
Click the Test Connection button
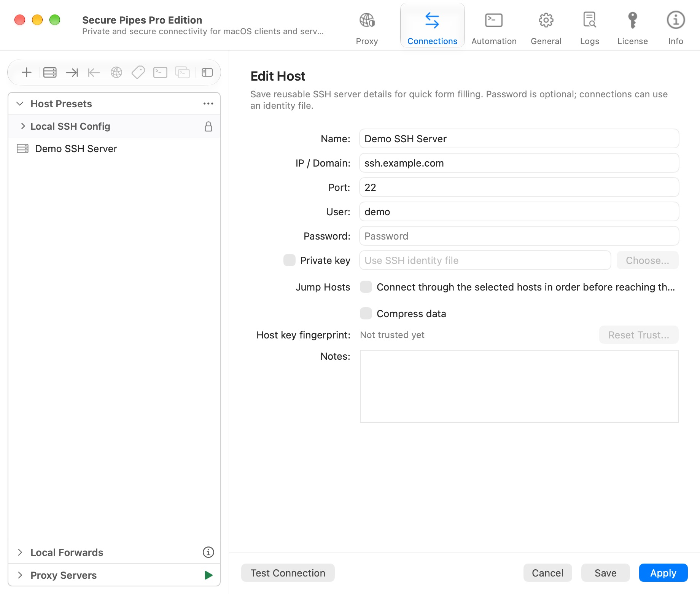coord(288,573)
